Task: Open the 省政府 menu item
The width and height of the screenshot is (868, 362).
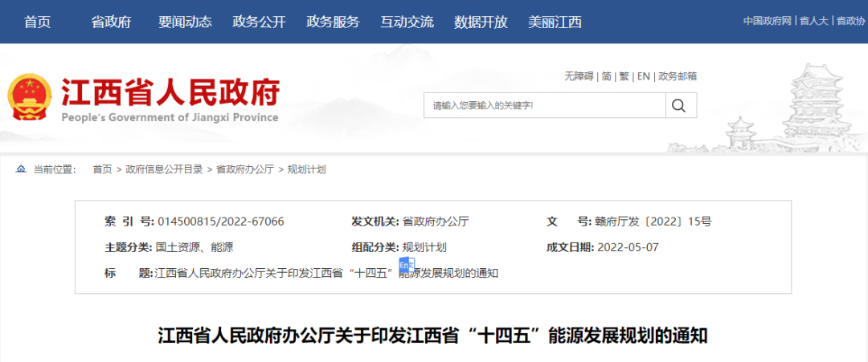Action: click(x=111, y=22)
